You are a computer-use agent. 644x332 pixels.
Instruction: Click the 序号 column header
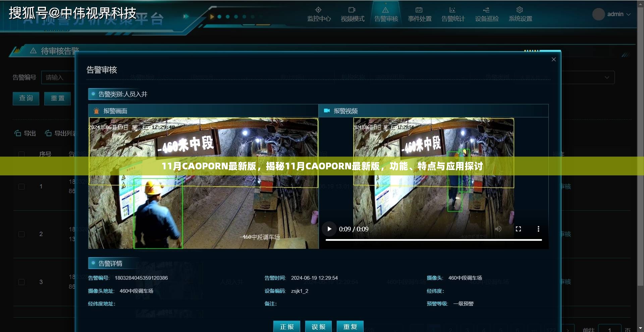point(45,154)
